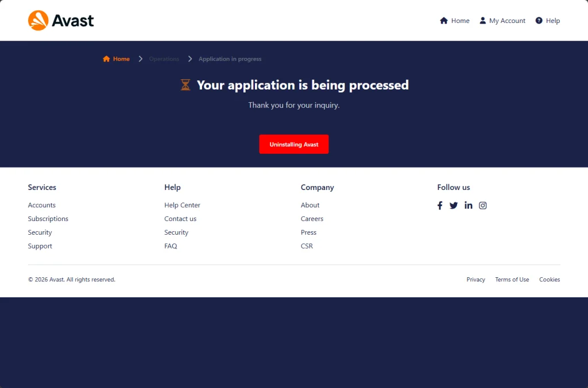Click the Twitter bird icon under Follow us
Viewport: 588px width, 388px height.
coord(454,205)
